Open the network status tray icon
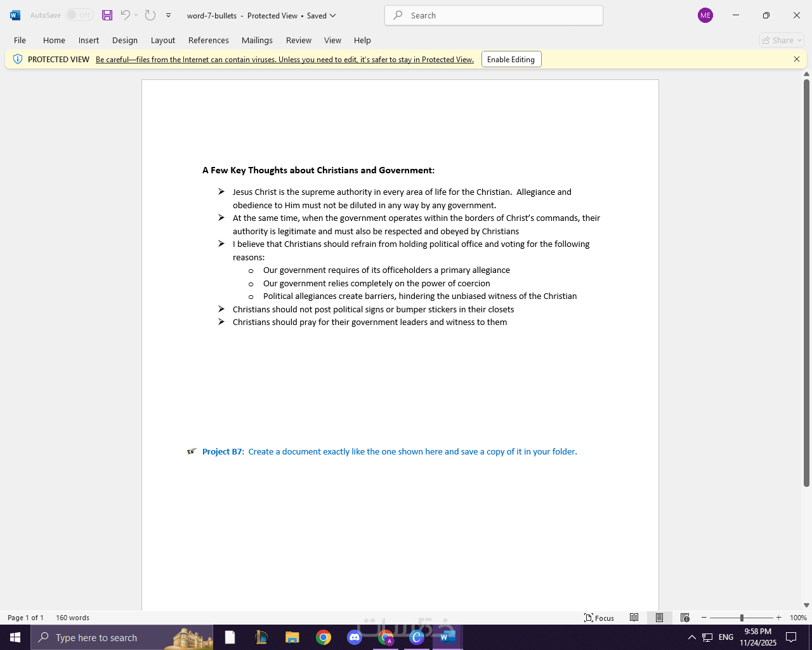The image size is (812, 650). coord(707,637)
